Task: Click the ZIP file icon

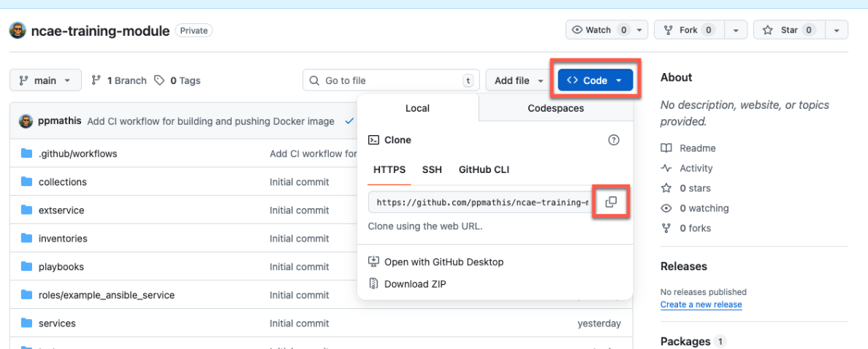Action: pyautogui.click(x=373, y=284)
